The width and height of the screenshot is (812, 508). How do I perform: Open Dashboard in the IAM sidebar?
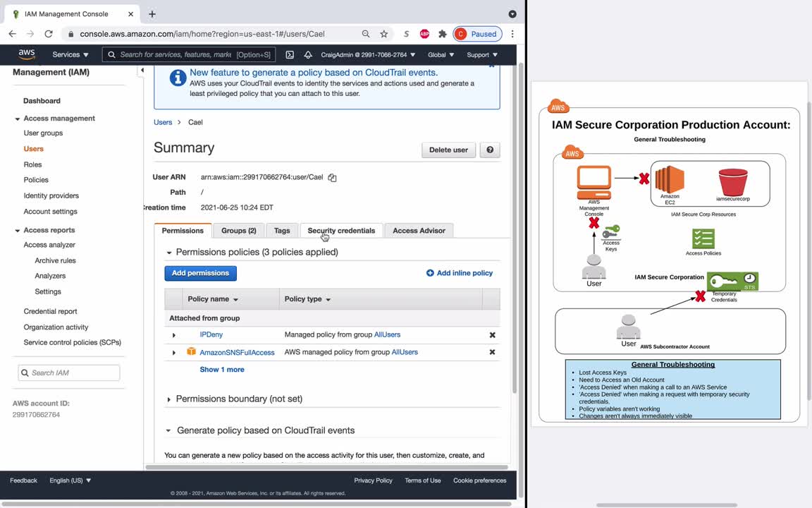tap(42, 101)
